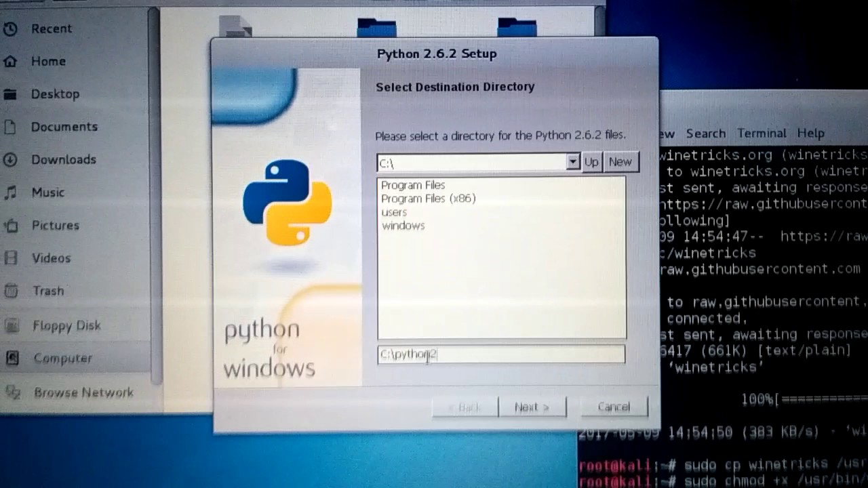Screen dimensions: 868x488
Task: Click the Music note icon in sidebar
Action: point(10,192)
